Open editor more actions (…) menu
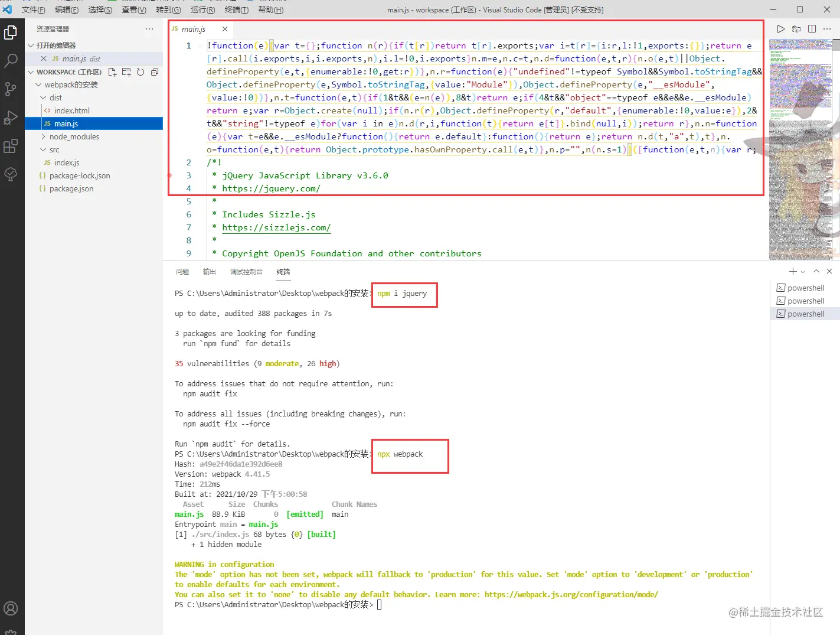This screenshot has width=840, height=635. [x=828, y=29]
